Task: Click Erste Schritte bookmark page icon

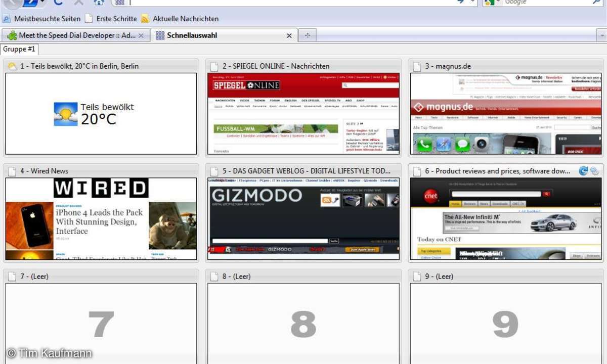Action: (89, 19)
